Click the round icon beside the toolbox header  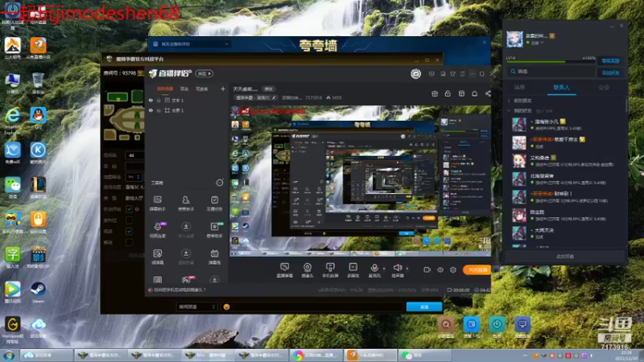pyautogui.click(x=220, y=183)
